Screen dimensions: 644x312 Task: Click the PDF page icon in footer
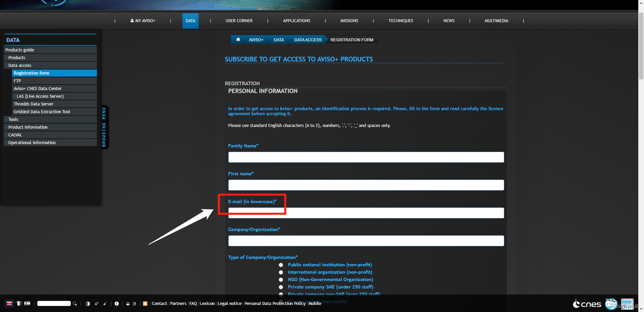(x=135, y=304)
